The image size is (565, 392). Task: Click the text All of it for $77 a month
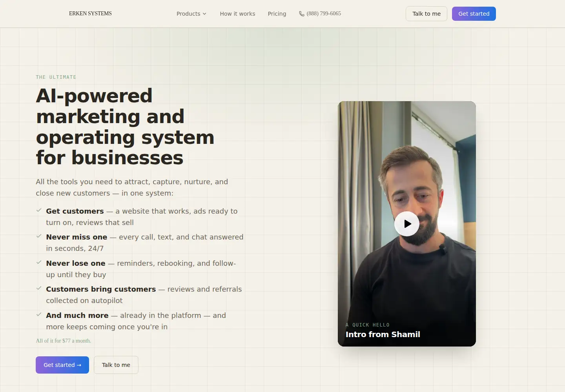tap(64, 341)
